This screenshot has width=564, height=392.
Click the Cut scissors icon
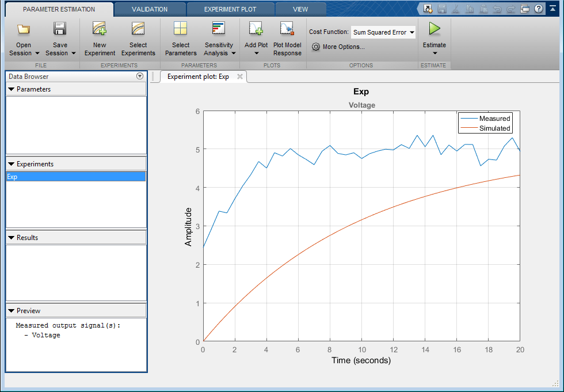(x=455, y=9)
